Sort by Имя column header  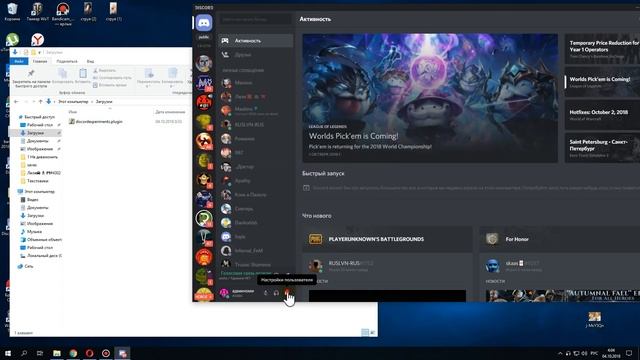tap(73, 112)
